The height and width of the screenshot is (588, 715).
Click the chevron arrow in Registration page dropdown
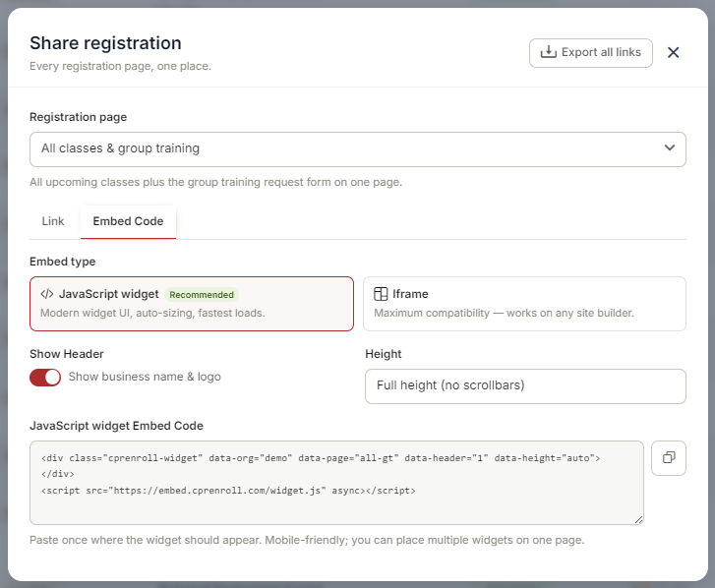point(670,147)
